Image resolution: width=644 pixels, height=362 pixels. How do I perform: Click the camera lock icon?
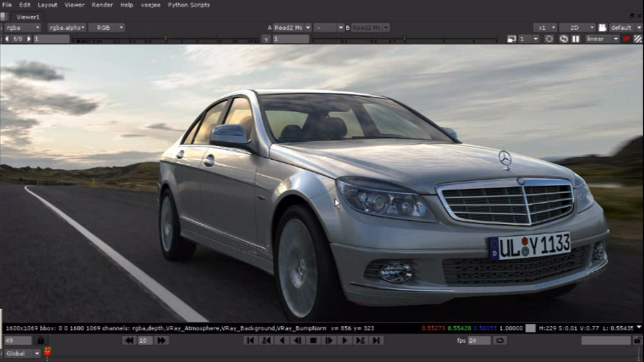point(602,28)
